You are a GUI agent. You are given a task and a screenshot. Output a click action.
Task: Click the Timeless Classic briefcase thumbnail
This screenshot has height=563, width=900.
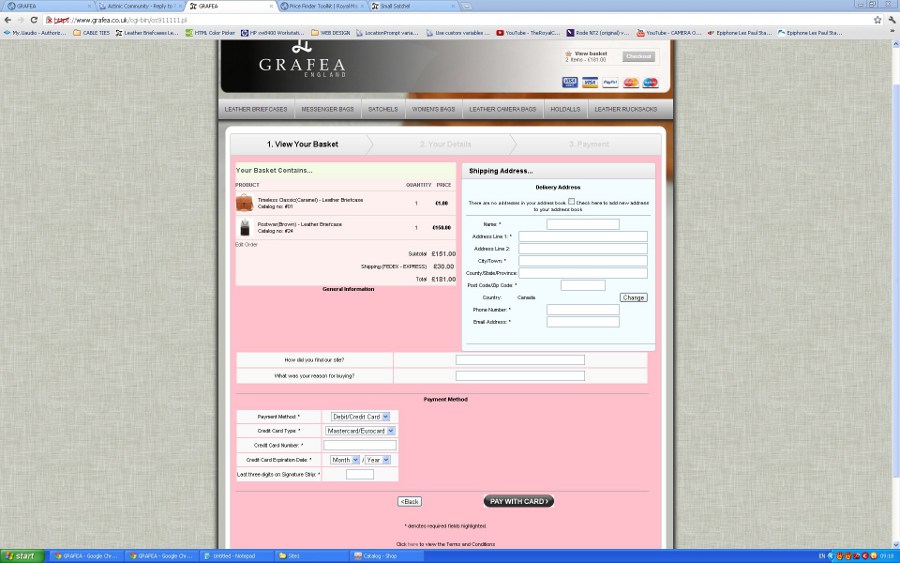(243, 203)
